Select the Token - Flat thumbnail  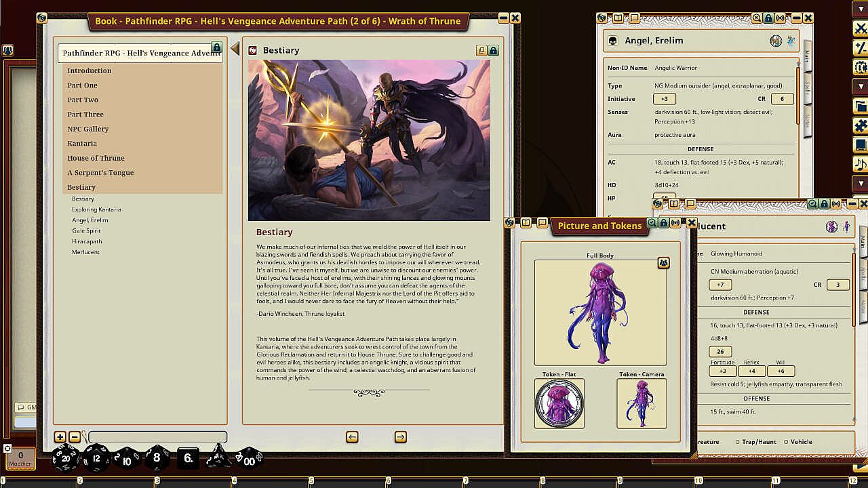pos(559,403)
